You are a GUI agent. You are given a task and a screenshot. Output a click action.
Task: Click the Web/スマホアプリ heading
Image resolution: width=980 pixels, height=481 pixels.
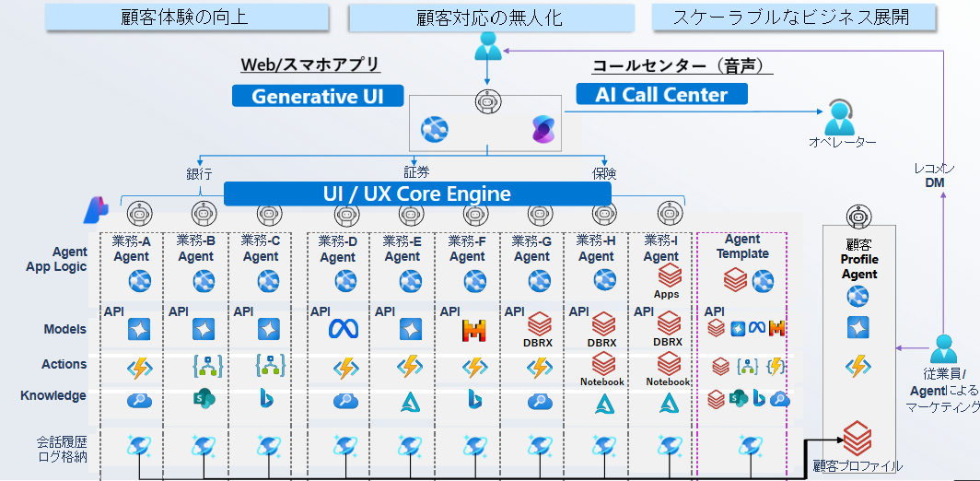pyautogui.click(x=310, y=65)
